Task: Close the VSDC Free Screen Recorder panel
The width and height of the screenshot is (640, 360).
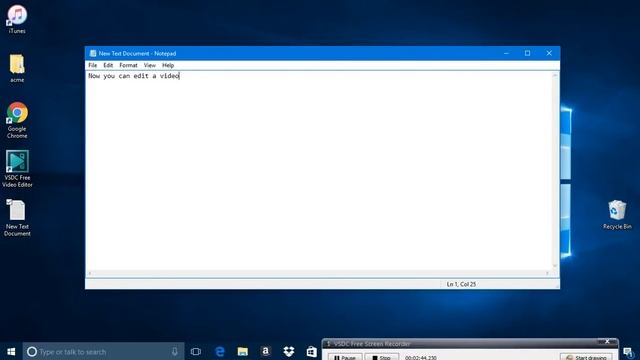Action: coord(607,342)
